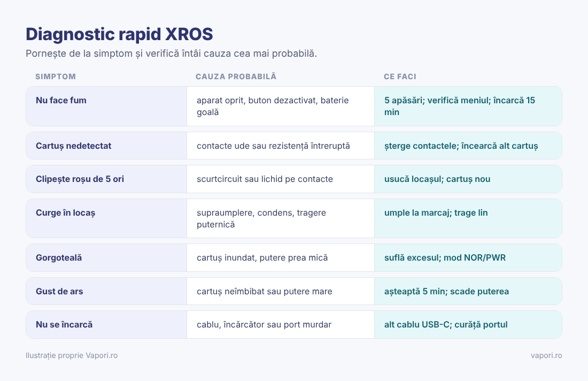
Task: Select the 'Cartuș nedetectat' symptom cell
Action: [x=106, y=146]
